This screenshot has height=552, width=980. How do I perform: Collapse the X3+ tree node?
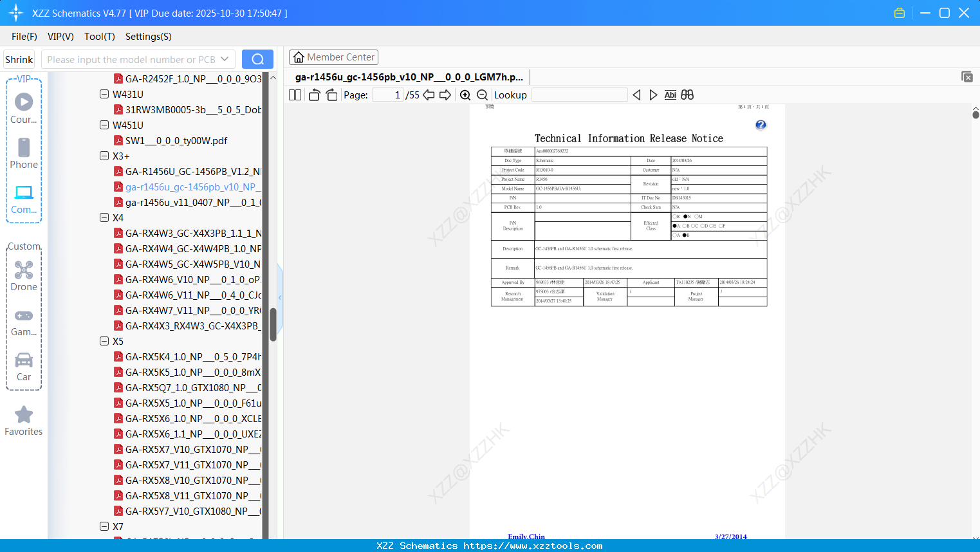104,156
